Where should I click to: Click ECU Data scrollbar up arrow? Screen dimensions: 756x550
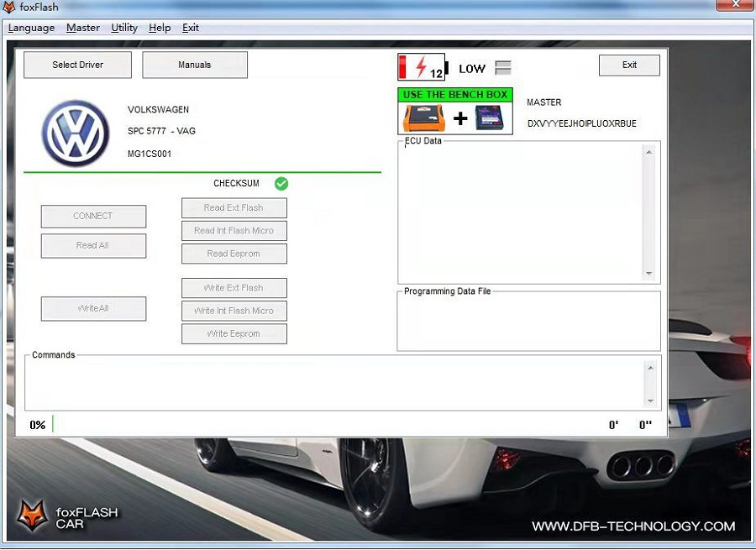click(649, 152)
